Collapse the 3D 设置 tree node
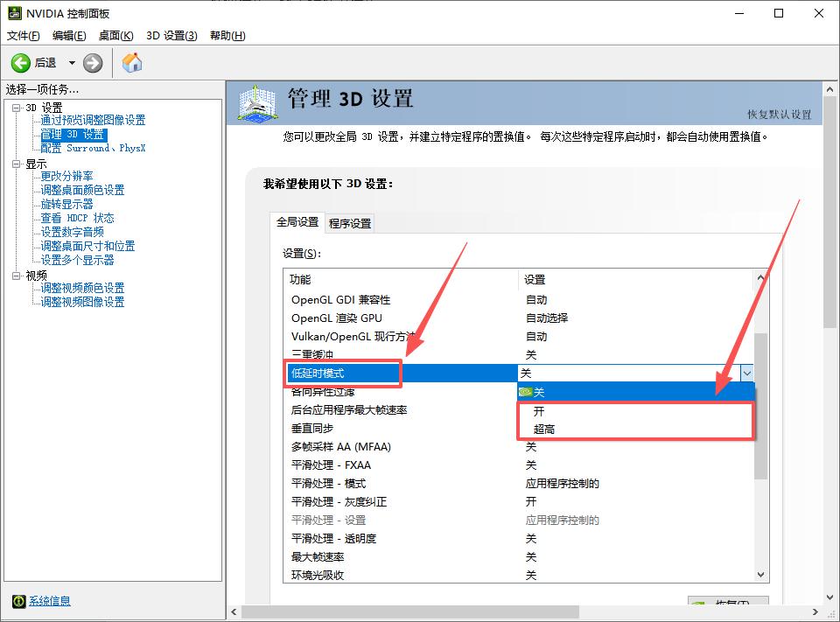This screenshot has width=840, height=622. click(x=16, y=108)
